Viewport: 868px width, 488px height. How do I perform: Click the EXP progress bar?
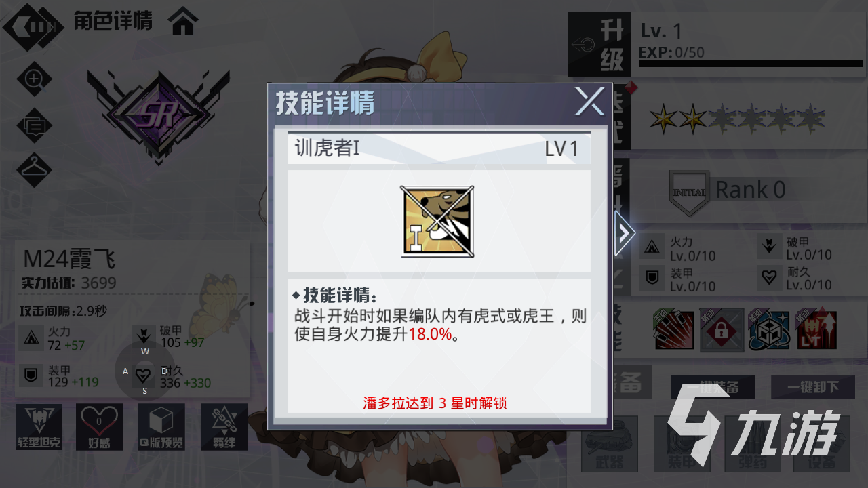751,64
